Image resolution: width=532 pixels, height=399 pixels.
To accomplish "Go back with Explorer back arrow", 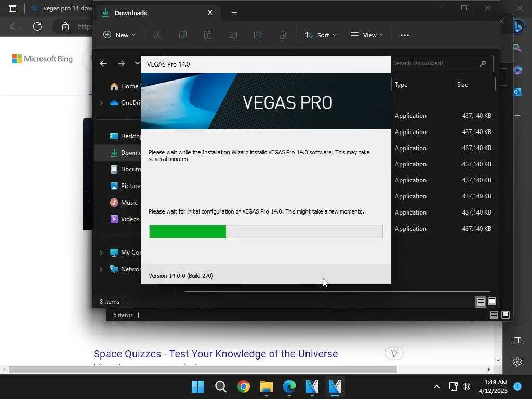I will (x=103, y=63).
